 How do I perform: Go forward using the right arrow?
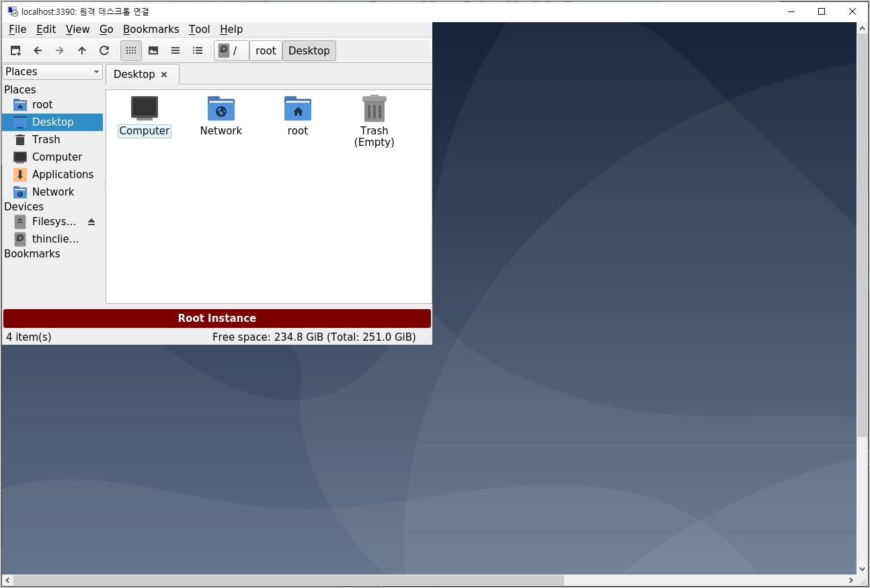tap(60, 50)
